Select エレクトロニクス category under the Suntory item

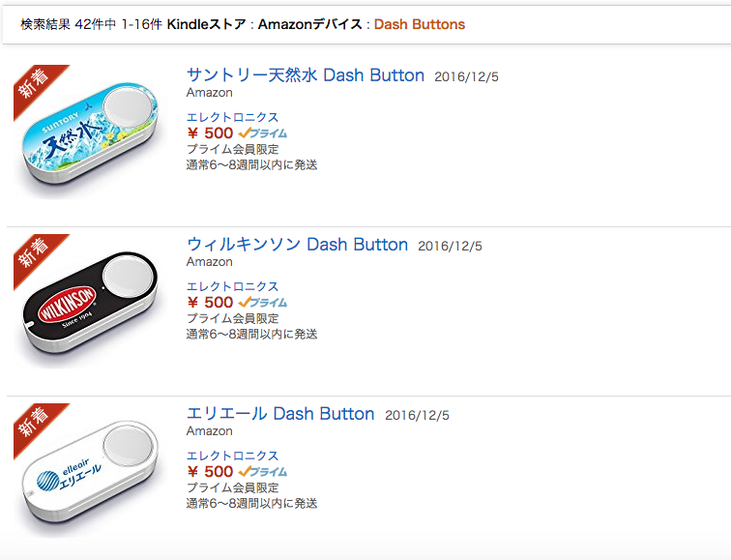point(232,117)
